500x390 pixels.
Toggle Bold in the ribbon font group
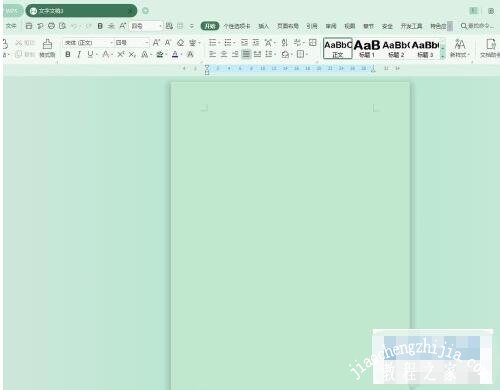[68, 54]
